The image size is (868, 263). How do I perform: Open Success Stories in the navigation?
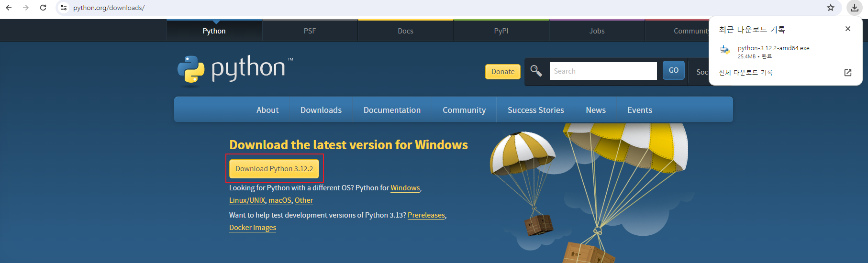click(536, 110)
